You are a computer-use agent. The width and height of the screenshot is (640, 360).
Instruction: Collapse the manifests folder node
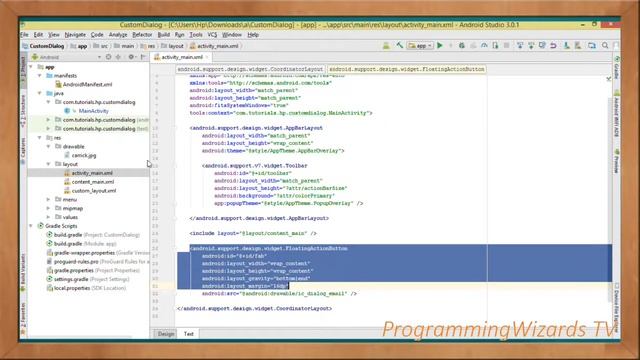(x=40, y=76)
